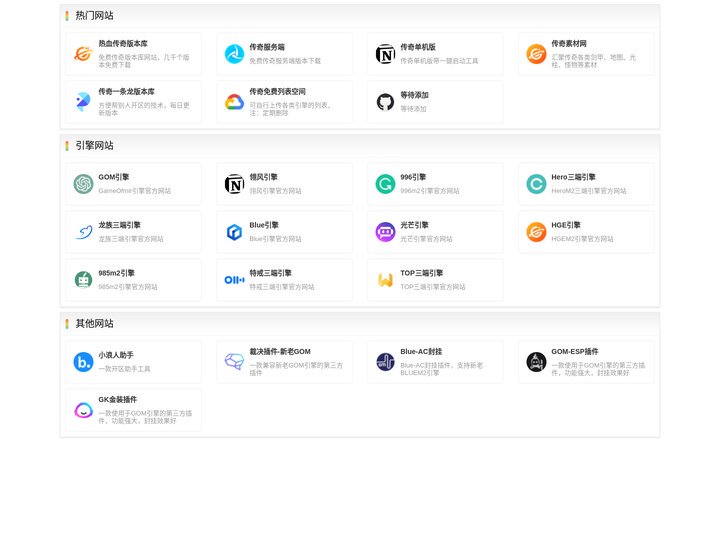720x540 pixels.
Task: Open the 传奇免费列表空间 cloud icon
Action: tap(234, 102)
